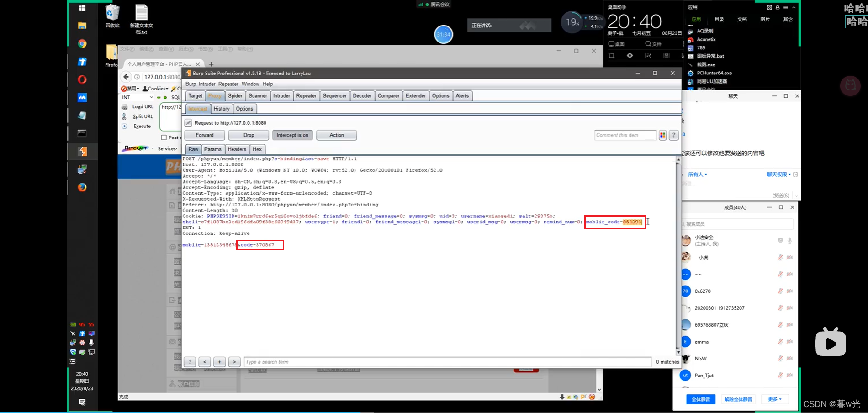Open the INT dropdown in HackBar

point(138,97)
